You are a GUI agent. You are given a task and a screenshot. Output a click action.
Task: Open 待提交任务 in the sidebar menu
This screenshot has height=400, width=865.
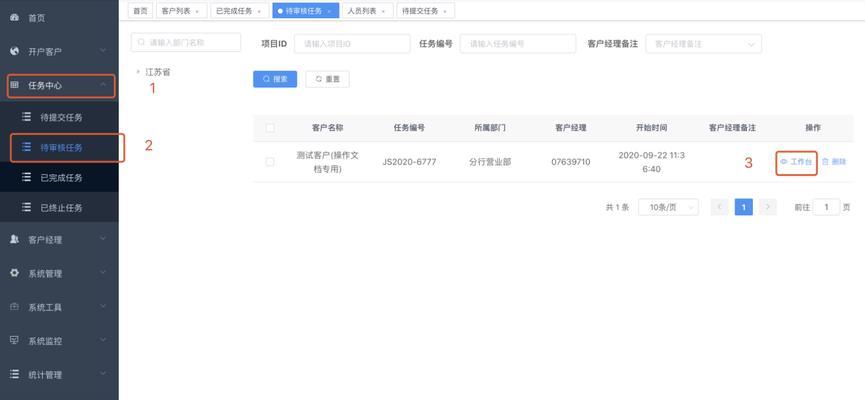[61, 117]
